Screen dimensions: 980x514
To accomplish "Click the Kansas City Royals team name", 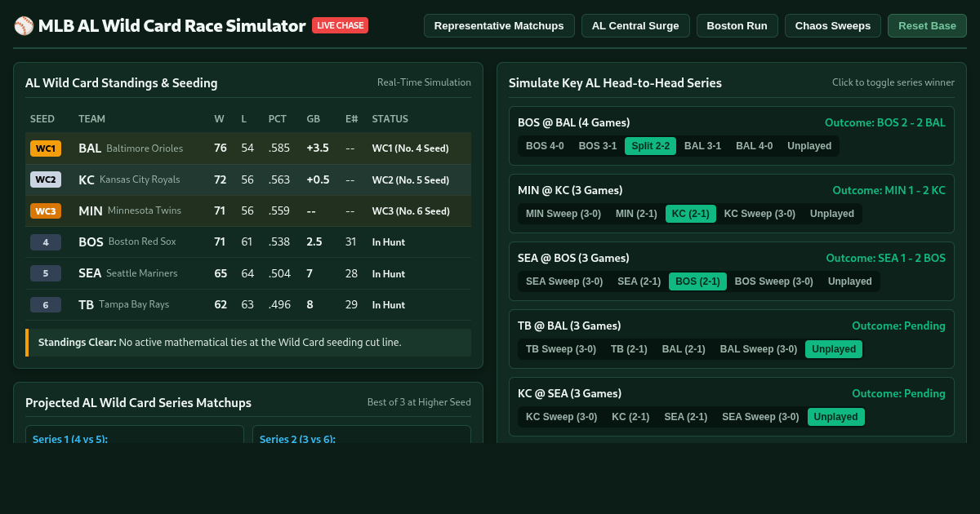I will [x=140, y=179].
